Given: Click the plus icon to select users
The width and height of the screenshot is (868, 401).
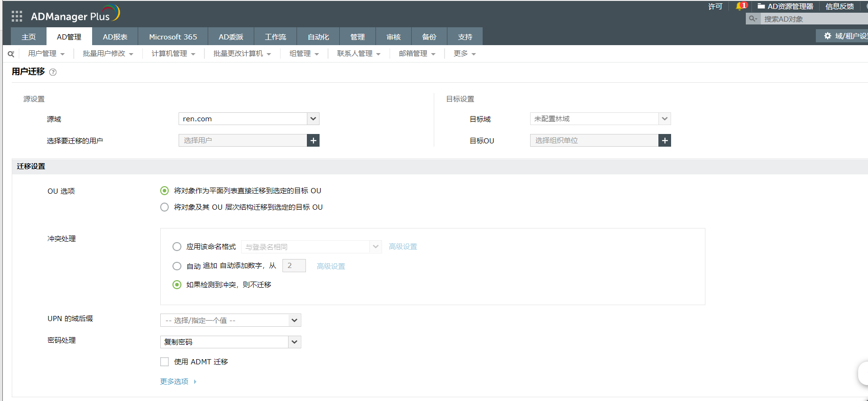Looking at the screenshot, I should (x=313, y=141).
